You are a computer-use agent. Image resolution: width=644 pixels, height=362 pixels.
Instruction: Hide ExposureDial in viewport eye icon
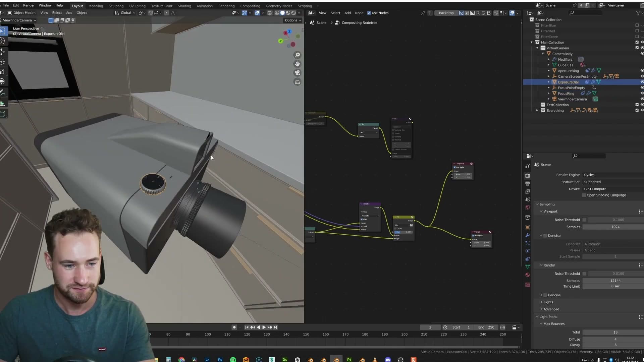pyautogui.click(x=642, y=82)
